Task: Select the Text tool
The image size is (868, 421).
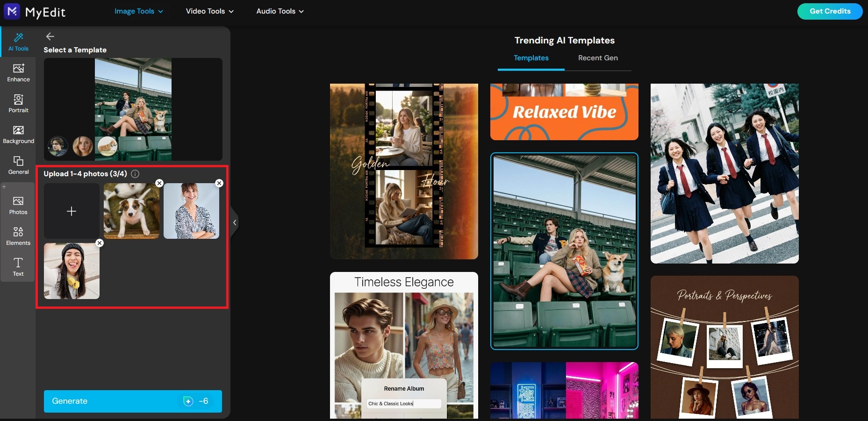Action: (18, 266)
